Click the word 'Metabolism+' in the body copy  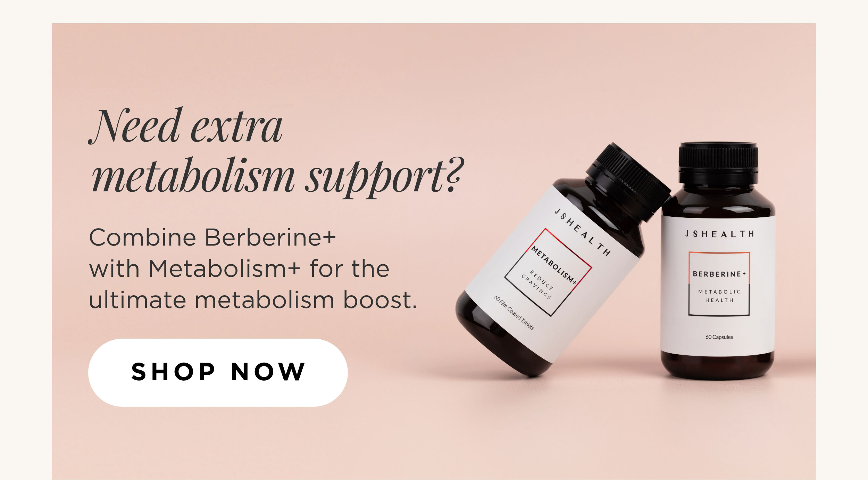tap(225, 269)
